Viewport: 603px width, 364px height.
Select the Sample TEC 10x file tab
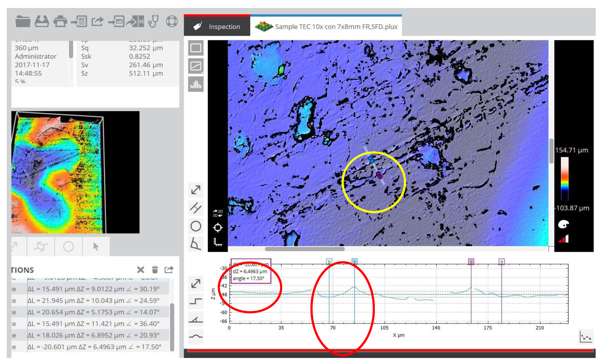coord(326,27)
